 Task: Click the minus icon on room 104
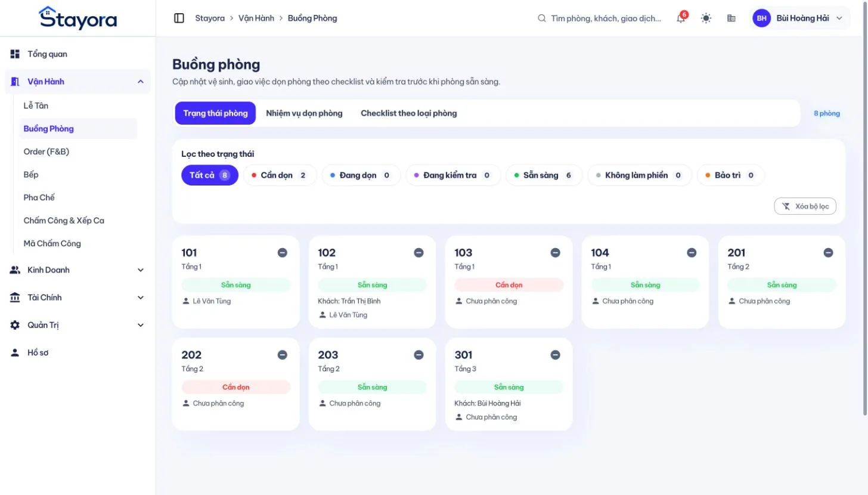point(692,253)
